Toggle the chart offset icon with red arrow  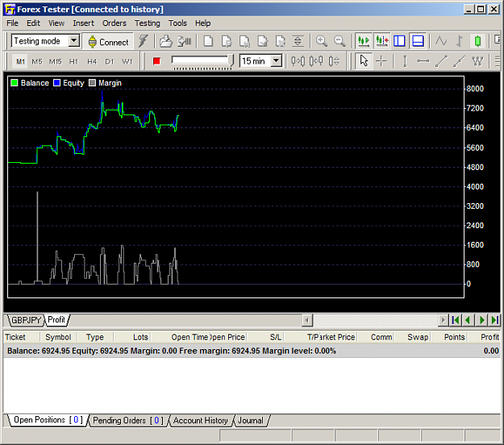coord(382,41)
